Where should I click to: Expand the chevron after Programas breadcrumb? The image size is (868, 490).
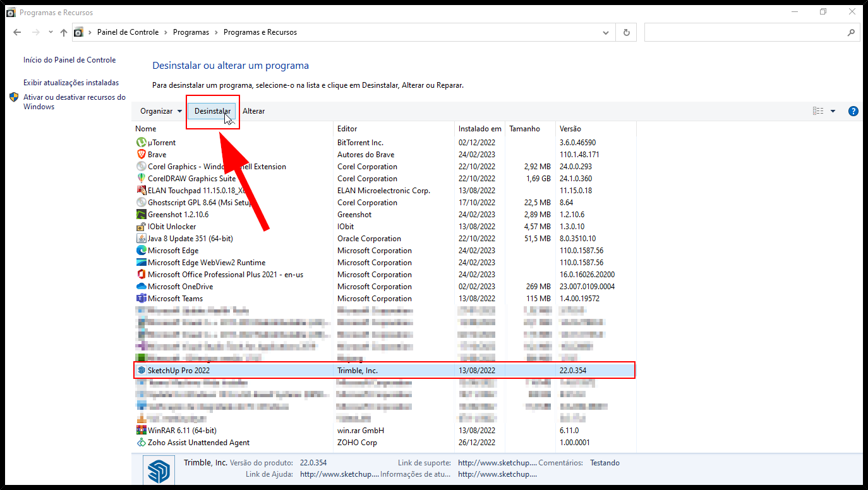coord(216,32)
